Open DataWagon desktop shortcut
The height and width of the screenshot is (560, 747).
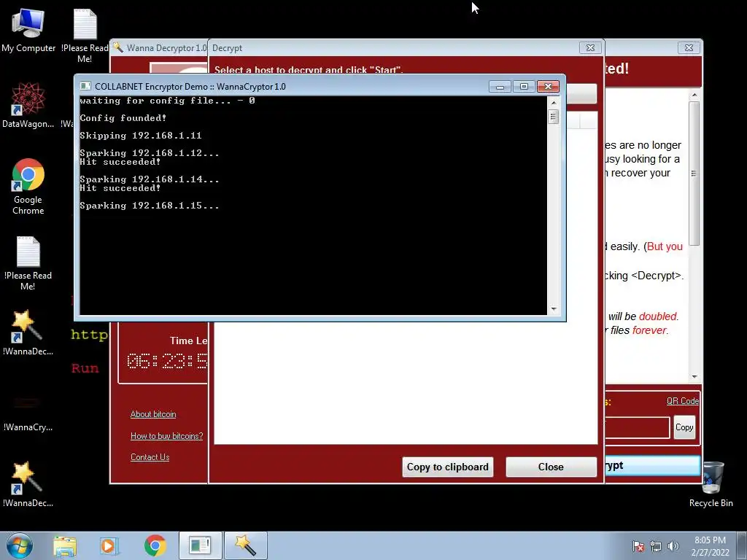click(x=28, y=105)
